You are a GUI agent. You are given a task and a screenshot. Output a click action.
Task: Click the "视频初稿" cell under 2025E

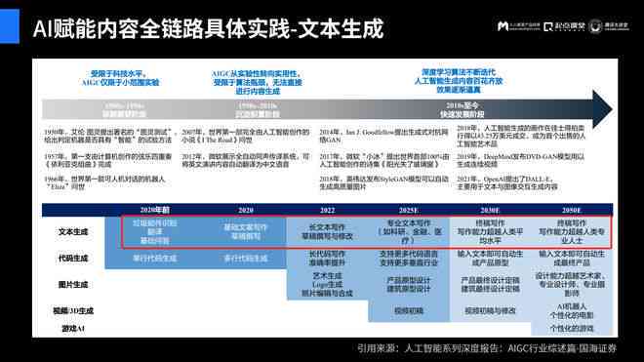click(409, 310)
